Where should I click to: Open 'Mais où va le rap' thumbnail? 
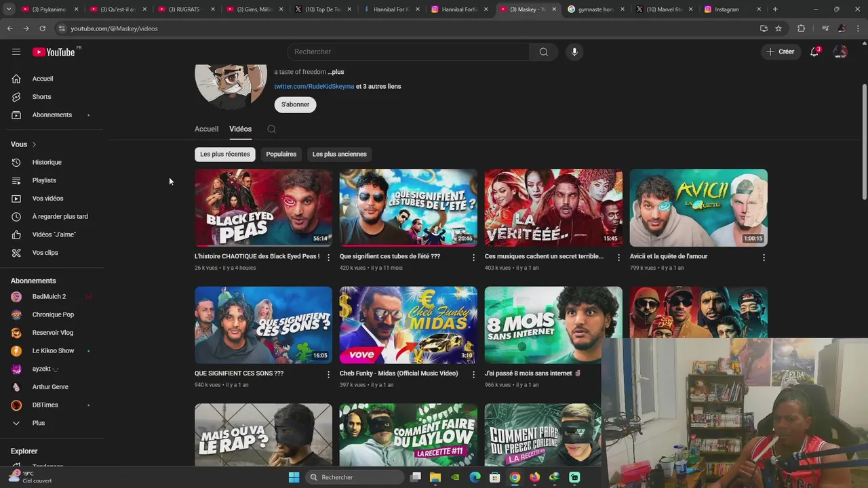point(263,435)
